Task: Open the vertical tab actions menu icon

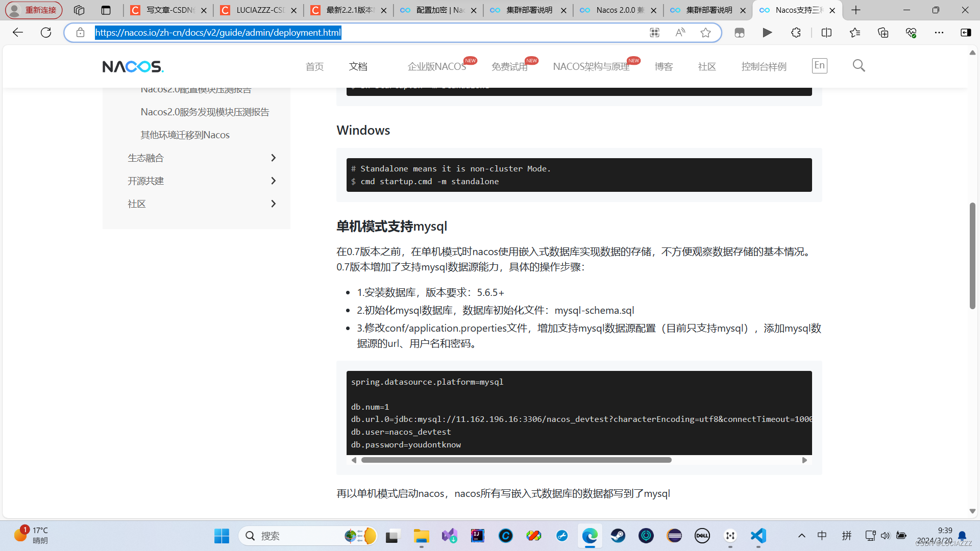Action: click(x=106, y=10)
